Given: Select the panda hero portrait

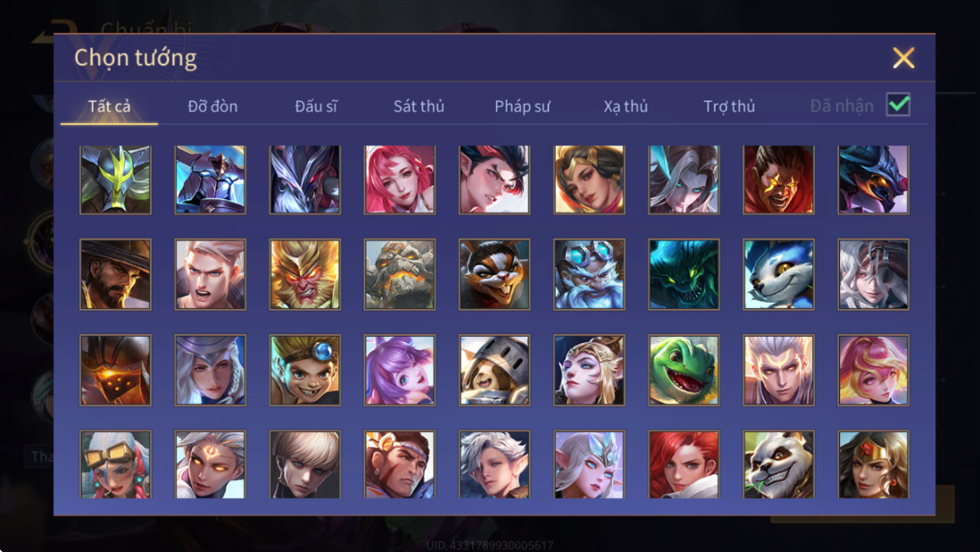Looking at the screenshot, I should [x=778, y=464].
